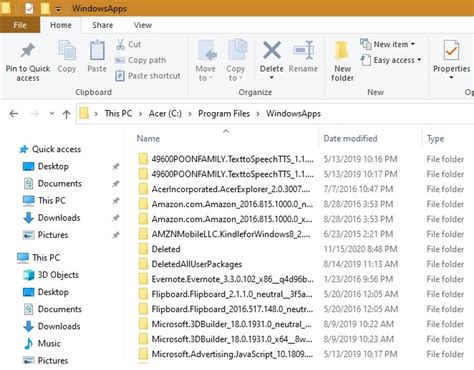Image resolution: width=474 pixels, height=370 pixels.
Task: Open pinned Downloads under Quick access
Action: [x=52, y=218]
